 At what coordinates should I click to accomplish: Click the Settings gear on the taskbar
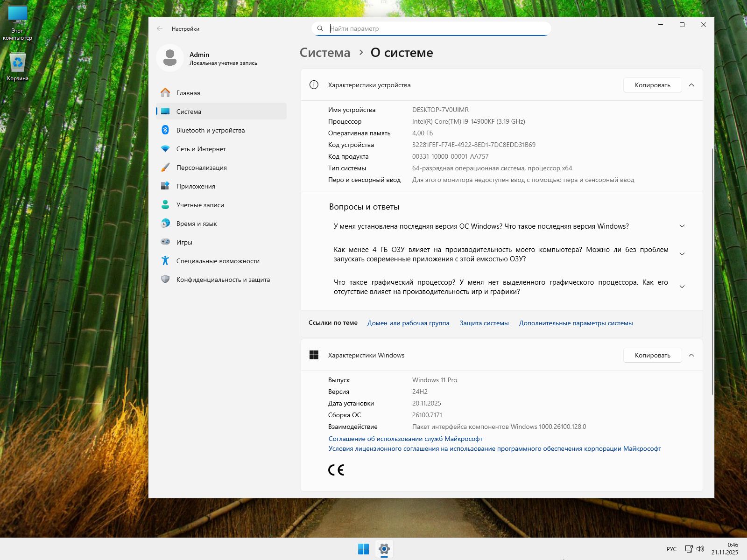tap(384, 550)
